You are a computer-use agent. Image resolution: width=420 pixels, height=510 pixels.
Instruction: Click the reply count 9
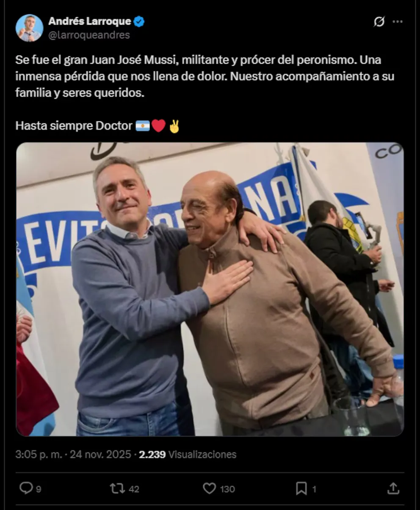(x=39, y=489)
